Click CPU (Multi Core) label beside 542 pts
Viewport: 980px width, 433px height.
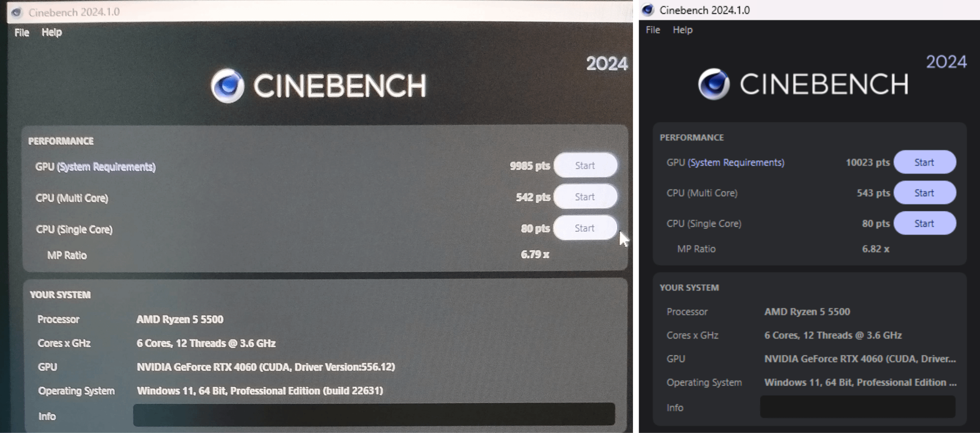[72, 198]
